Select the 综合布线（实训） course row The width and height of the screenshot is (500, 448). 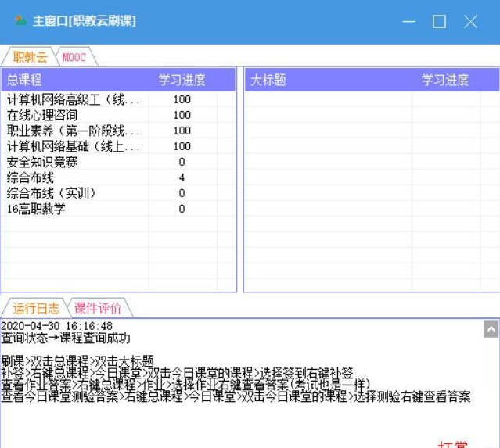click(x=119, y=193)
